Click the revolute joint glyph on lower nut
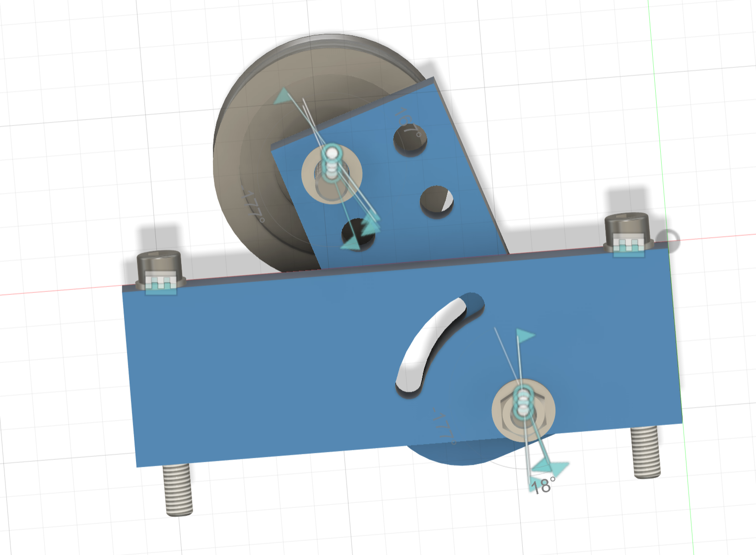 [x=523, y=403]
